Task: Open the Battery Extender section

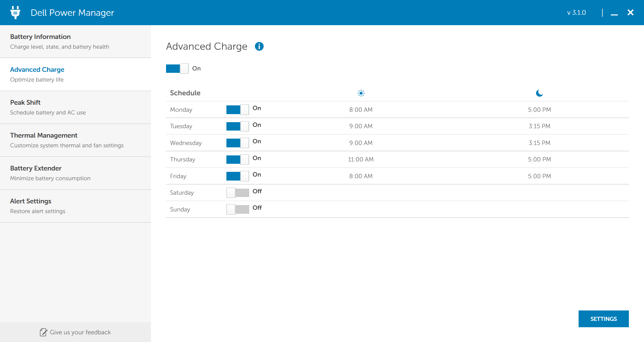Action: point(75,173)
